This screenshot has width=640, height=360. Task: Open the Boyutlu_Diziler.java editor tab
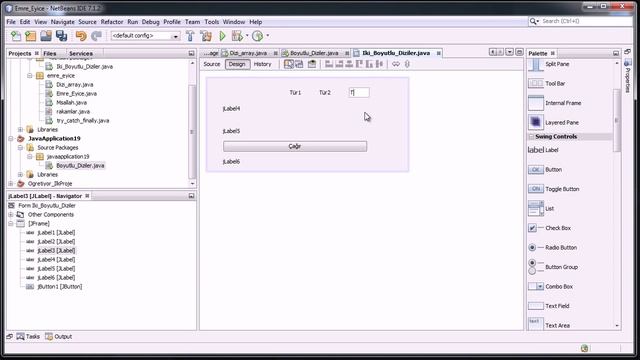coord(314,53)
